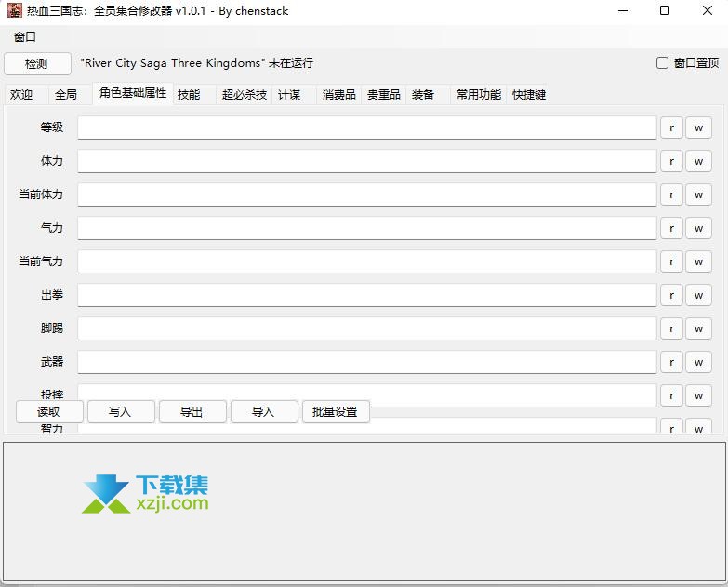Screen dimensions: 728x587
Task: Open the 超必杀技 tab
Action: [245, 95]
